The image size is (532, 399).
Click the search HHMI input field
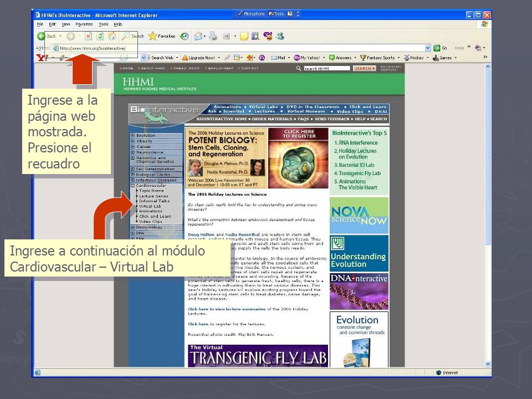[x=327, y=68]
